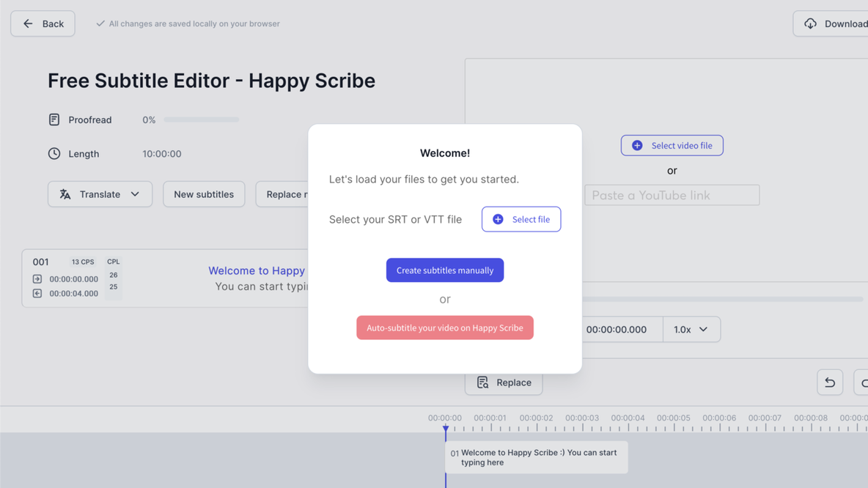Click the Download cloud icon
The width and height of the screenshot is (868, 488).
point(810,23)
